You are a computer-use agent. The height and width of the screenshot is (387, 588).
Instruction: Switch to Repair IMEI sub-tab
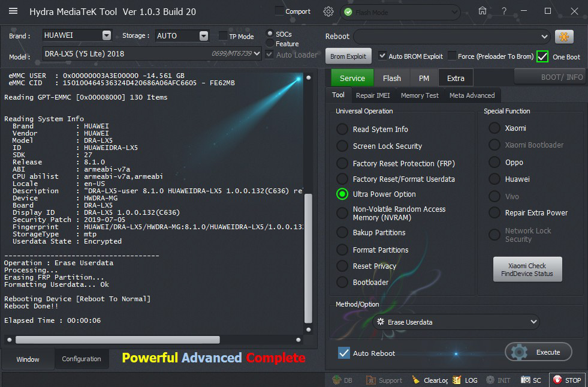click(373, 95)
